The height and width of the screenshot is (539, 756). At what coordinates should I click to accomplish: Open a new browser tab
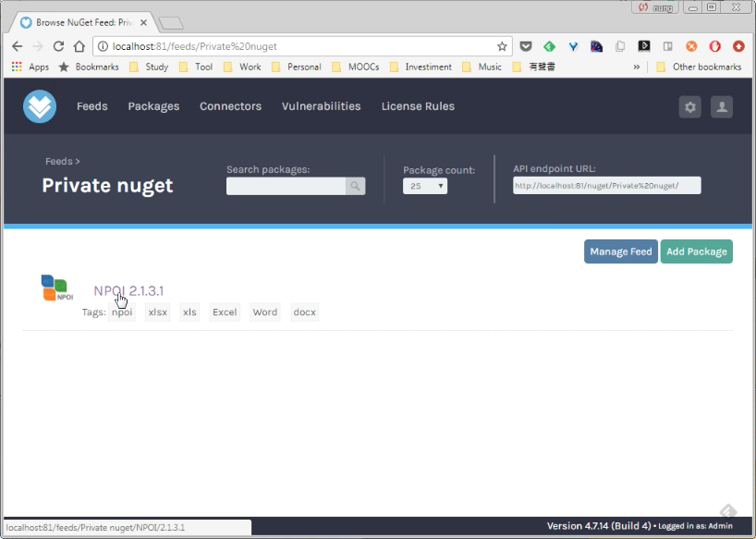coord(171,23)
